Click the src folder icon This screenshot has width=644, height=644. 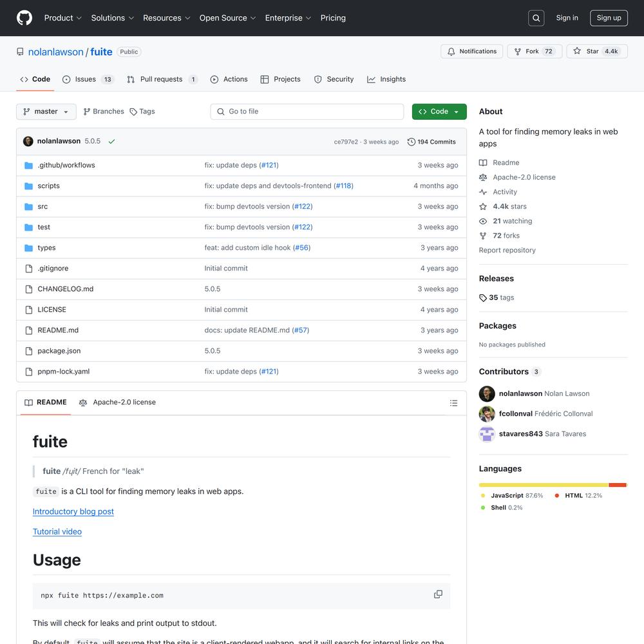[x=28, y=207]
